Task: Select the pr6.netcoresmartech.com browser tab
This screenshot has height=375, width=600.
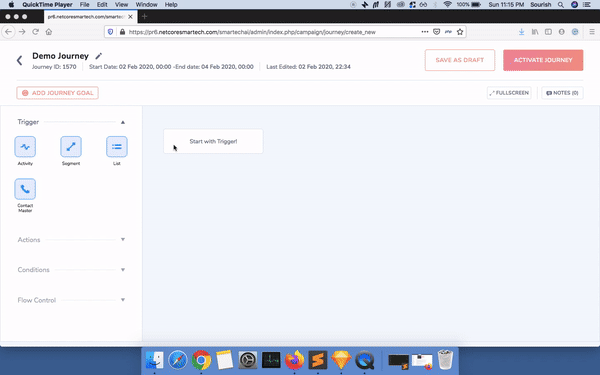Action: (90, 17)
